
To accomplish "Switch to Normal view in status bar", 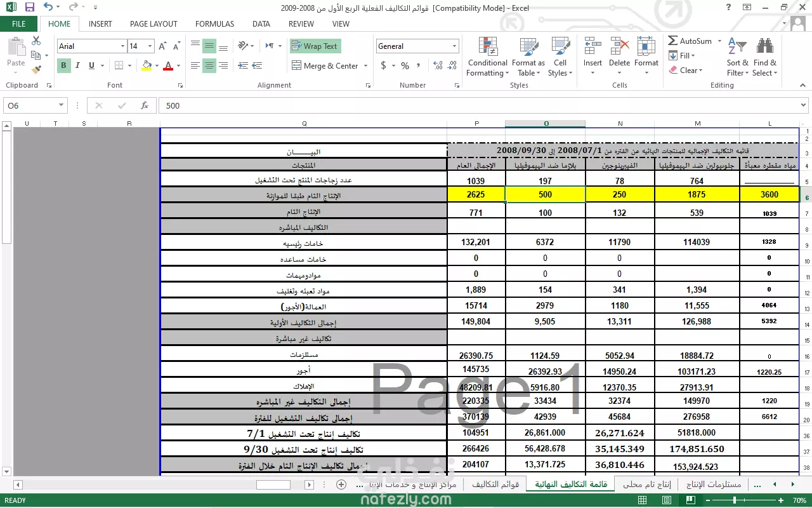I will 643,500.
